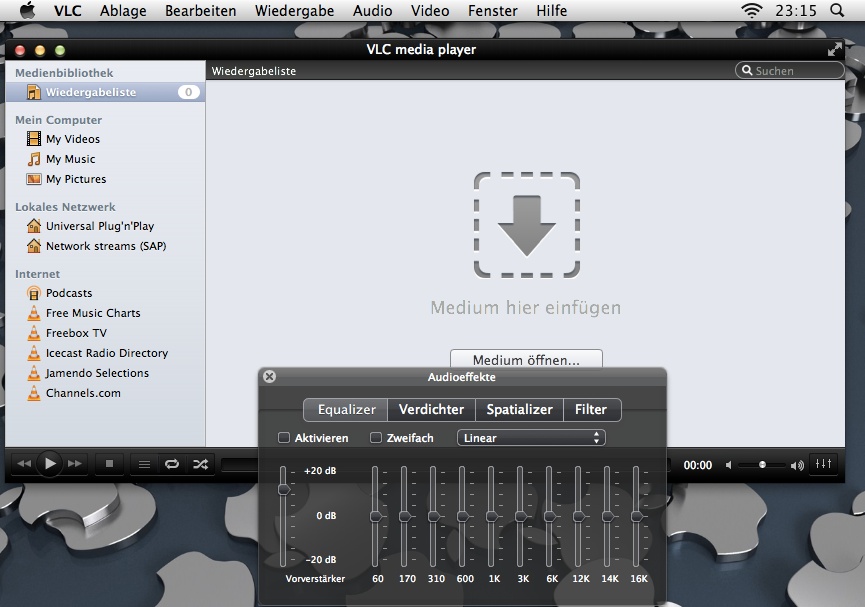Screen dimensions: 865x607
Task: Click the Wi-Fi icon in menu bar
Action: 750,11
